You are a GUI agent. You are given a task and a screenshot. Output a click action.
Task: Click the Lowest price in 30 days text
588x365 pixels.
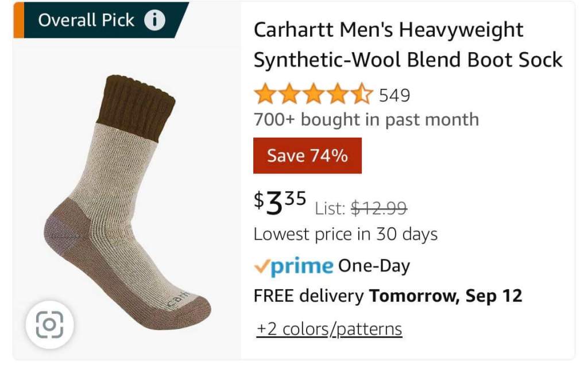point(346,234)
